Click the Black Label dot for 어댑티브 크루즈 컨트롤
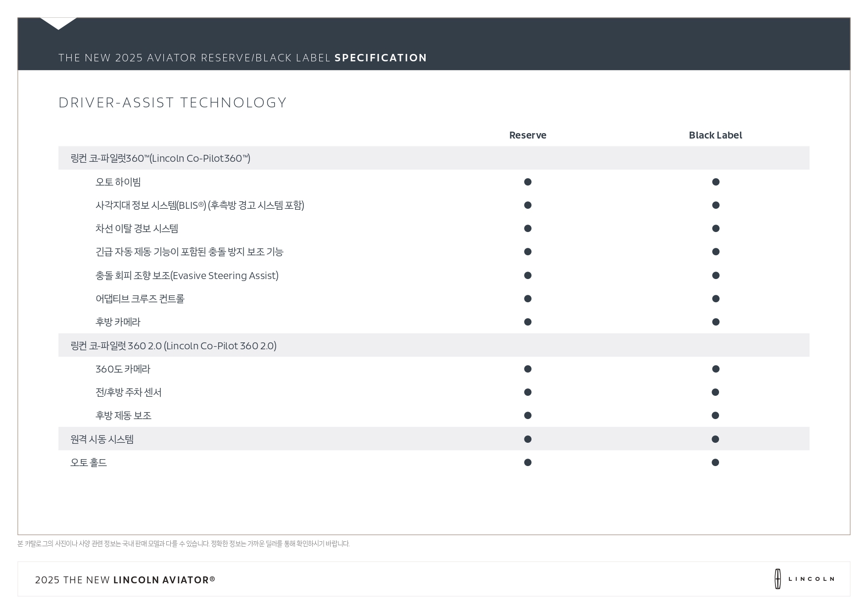This screenshot has height=614, width=868. coord(716,299)
